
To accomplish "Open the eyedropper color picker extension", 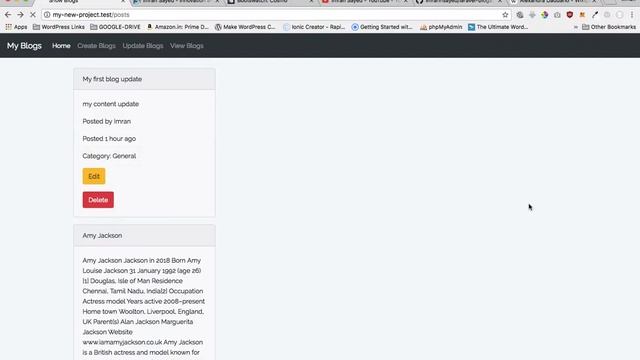I will tap(595, 15).
